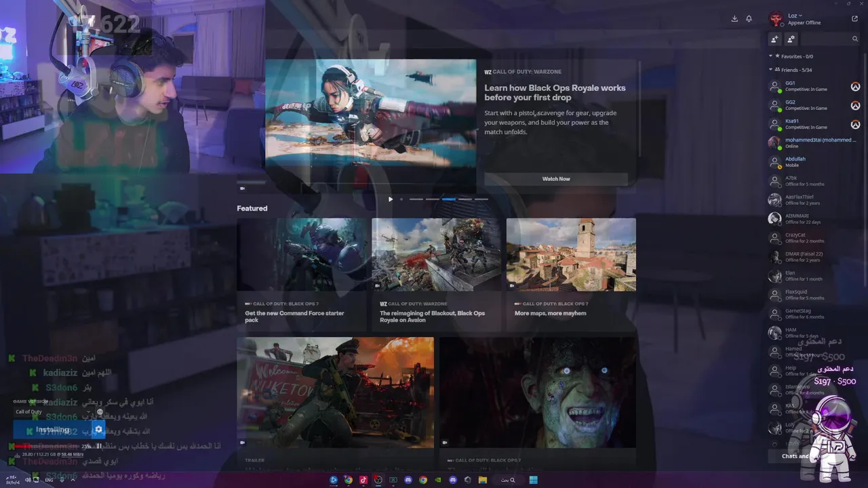
Task: Show hidden system tray icons
Action: pos(73,480)
